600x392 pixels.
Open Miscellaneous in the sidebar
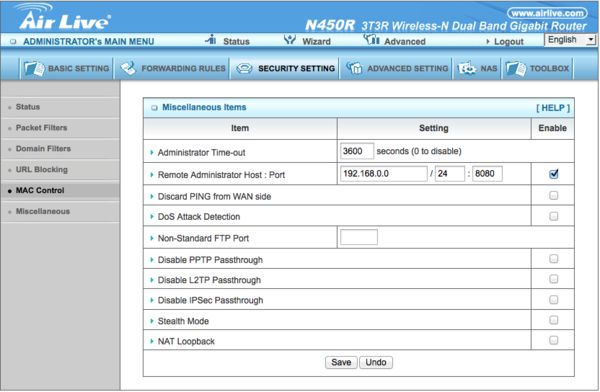pos(43,211)
